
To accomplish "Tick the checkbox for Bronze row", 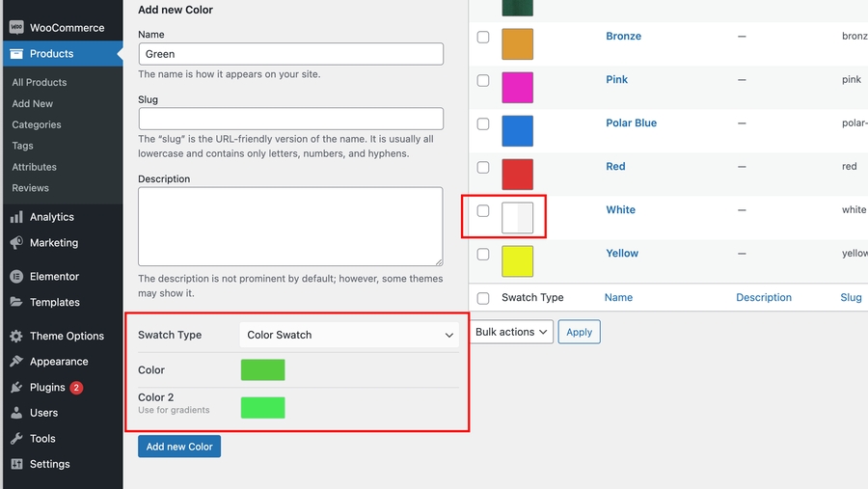I will click(483, 37).
